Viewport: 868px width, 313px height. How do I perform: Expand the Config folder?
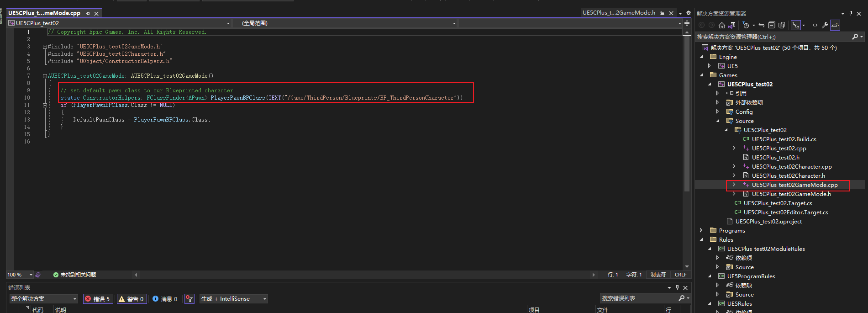tap(717, 111)
